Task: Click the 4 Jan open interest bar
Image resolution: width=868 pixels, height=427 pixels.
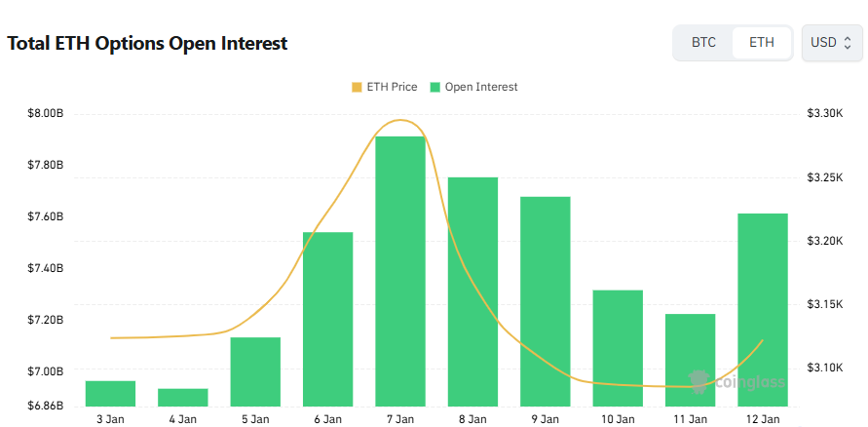Action: [x=183, y=397]
